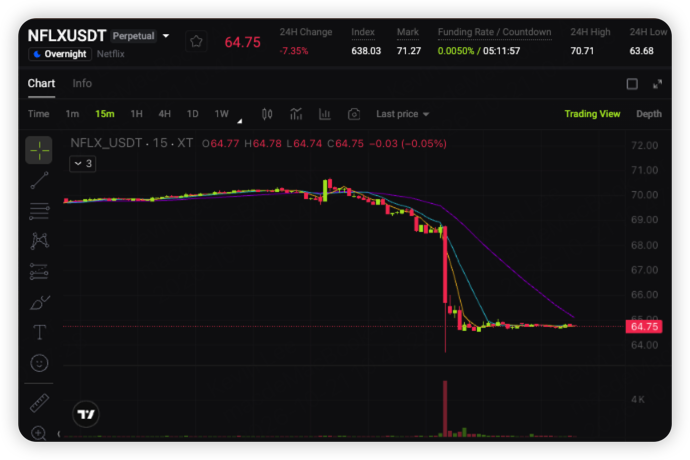Image resolution: width=690 pixels, height=460 pixels.
Task: Switch to the Chart tab
Action: click(x=41, y=84)
